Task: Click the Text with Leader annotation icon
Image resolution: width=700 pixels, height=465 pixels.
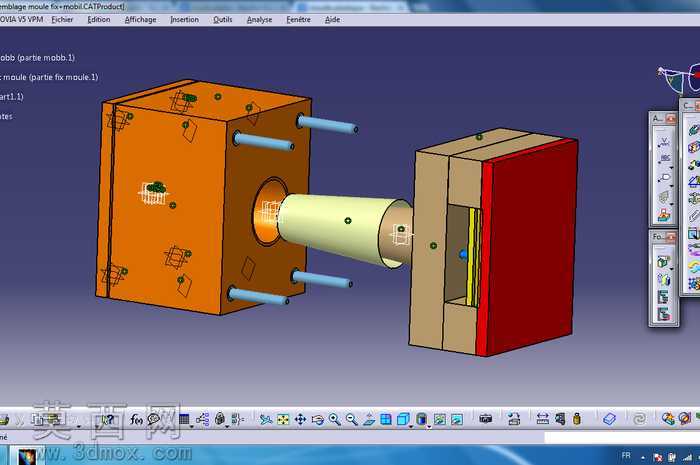Action: (x=663, y=159)
